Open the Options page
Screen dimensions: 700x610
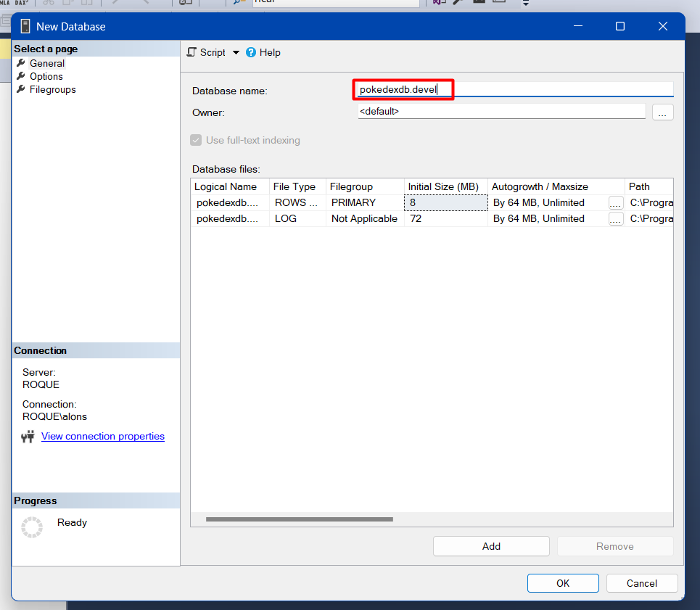point(46,76)
